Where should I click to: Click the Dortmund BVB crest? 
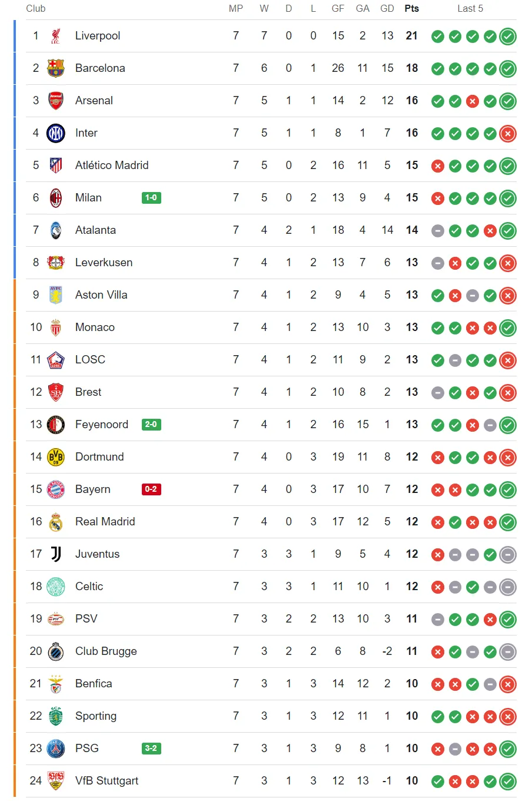click(55, 457)
